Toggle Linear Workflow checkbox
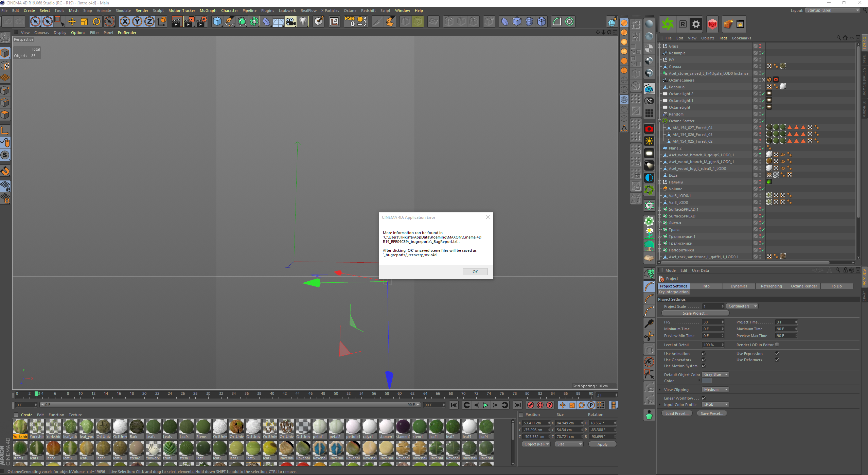Viewport: 868px width, 475px height. tap(704, 398)
